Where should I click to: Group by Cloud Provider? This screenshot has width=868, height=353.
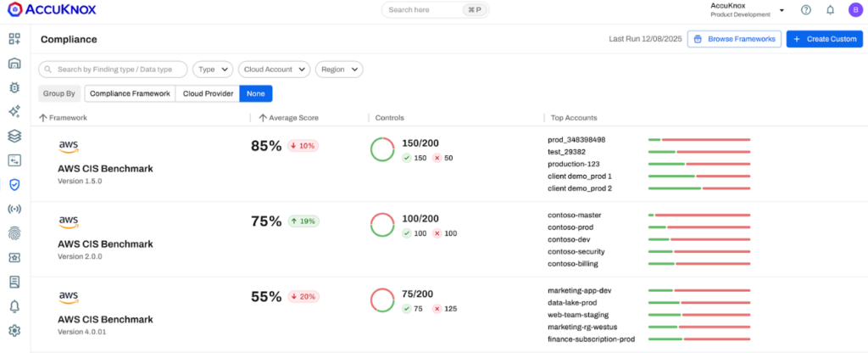(207, 94)
